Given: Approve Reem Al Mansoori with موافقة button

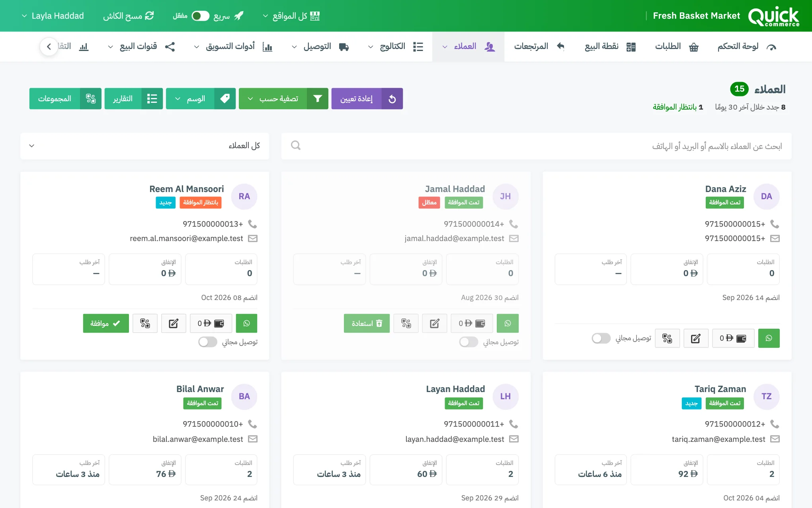Looking at the screenshot, I should tap(106, 323).
